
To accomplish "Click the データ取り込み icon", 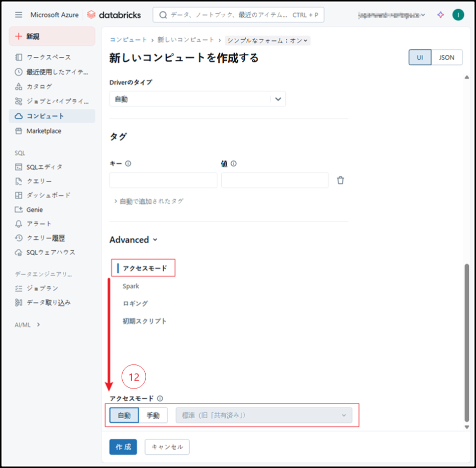I will [x=19, y=302].
